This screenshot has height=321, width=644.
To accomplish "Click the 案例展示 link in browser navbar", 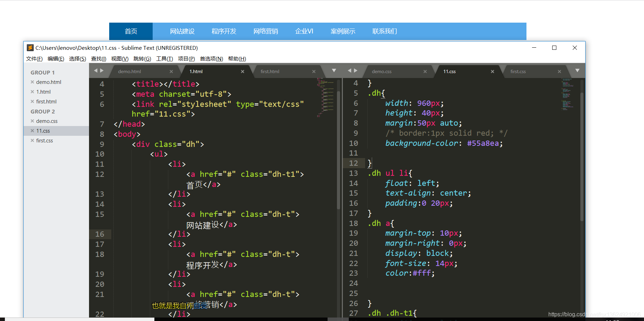I will (343, 31).
